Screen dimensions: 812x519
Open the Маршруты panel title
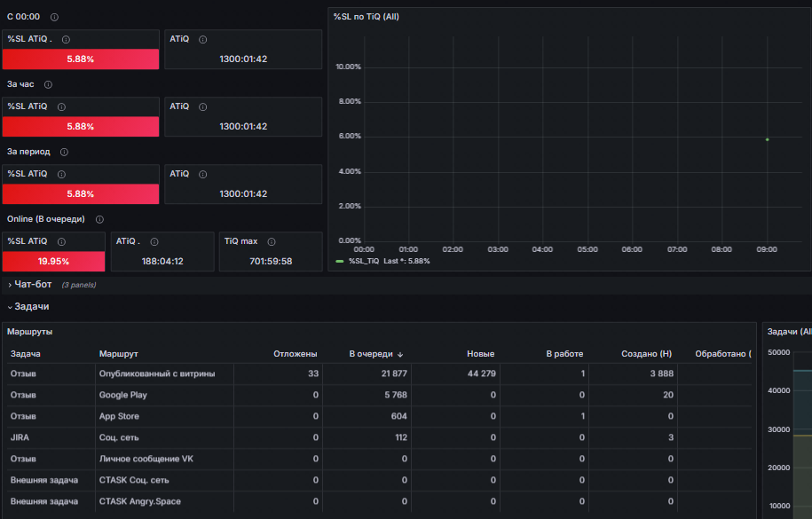point(29,332)
